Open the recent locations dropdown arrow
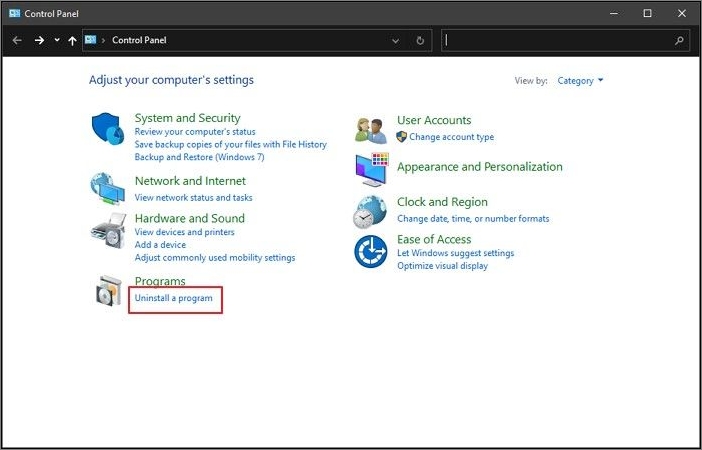The height and width of the screenshot is (450, 702). point(57,41)
